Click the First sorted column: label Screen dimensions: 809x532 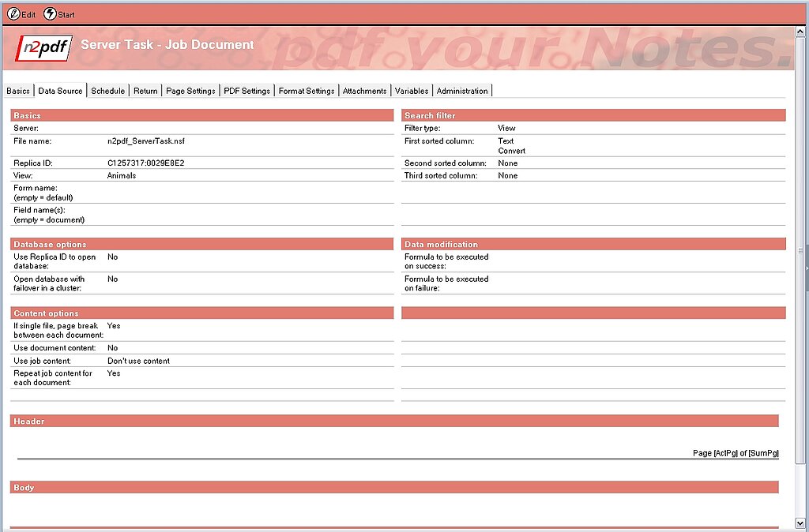click(x=439, y=140)
